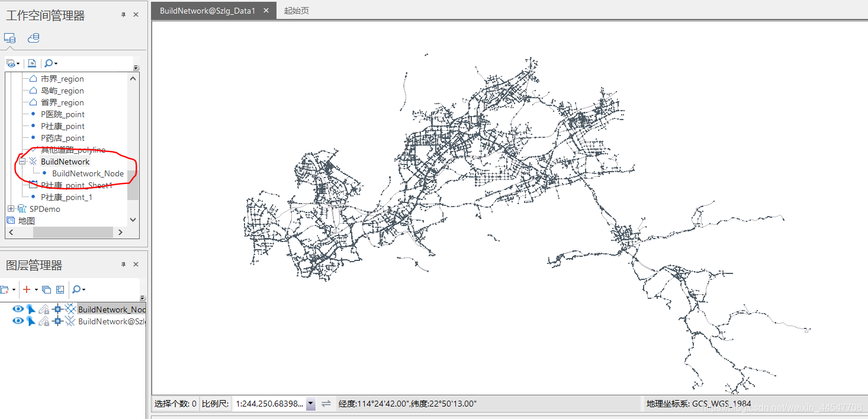
Task: Open layer manager search magnifier dropdown
Action: (x=78, y=289)
